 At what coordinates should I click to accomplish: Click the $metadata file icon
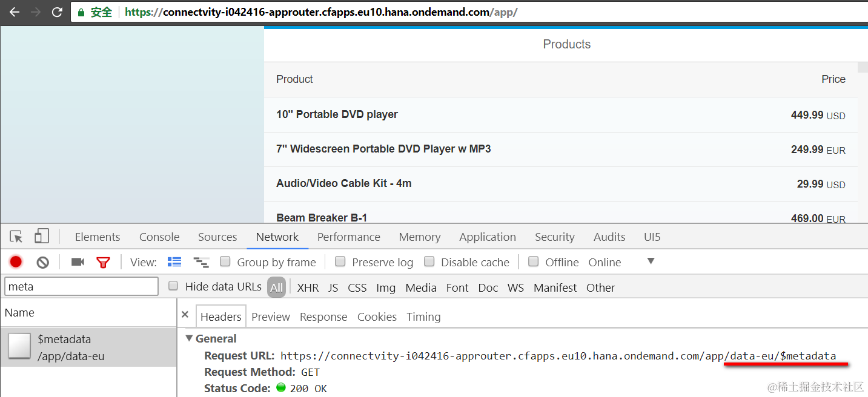point(19,347)
